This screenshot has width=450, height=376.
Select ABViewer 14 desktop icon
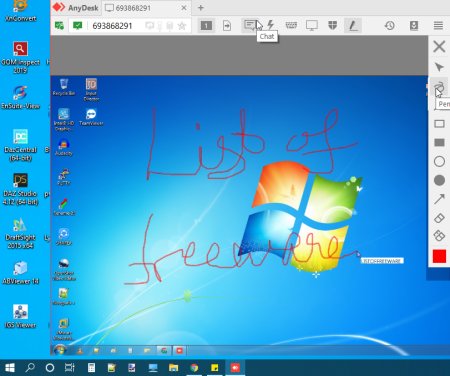(x=20, y=272)
